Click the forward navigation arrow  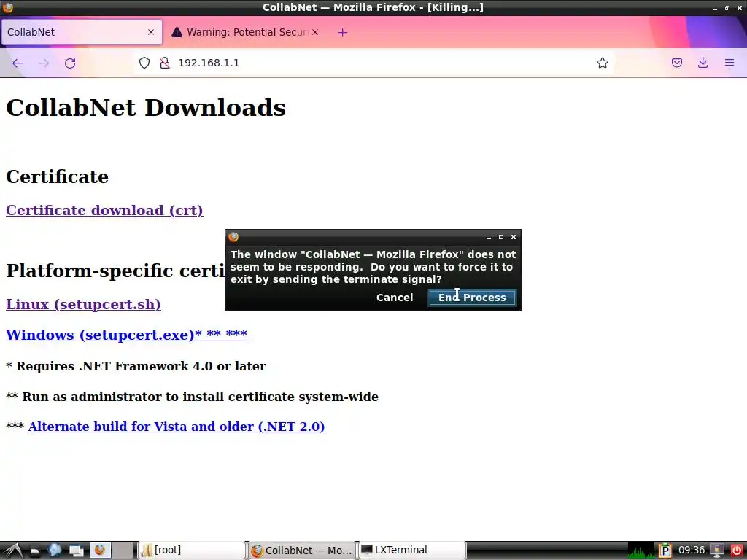click(x=44, y=63)
